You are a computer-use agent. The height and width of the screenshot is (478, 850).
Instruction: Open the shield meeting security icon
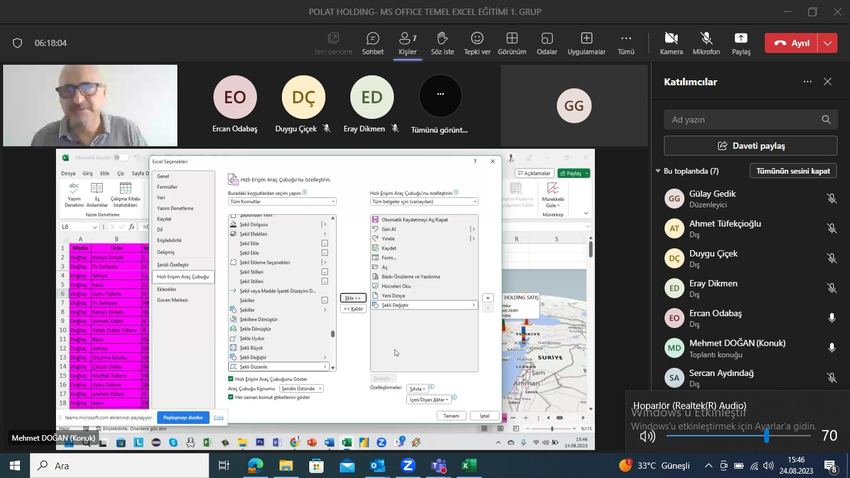coord(17,43)
